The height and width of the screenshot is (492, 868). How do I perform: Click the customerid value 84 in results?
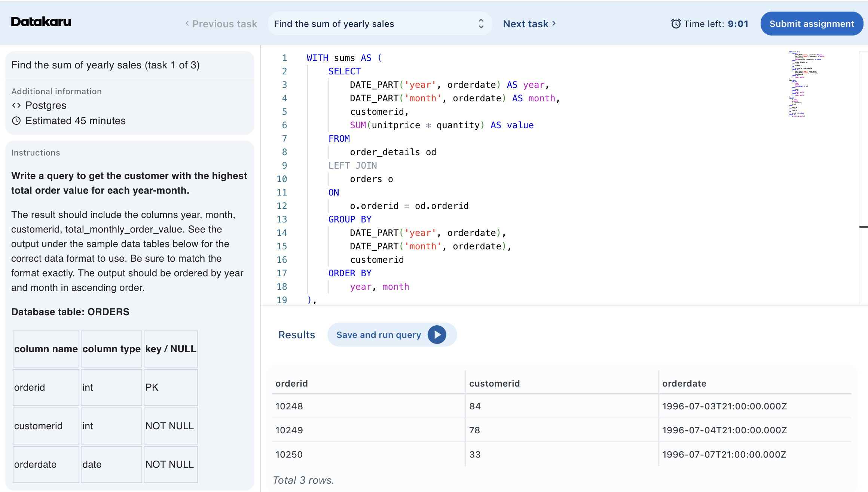(x=475, y=406)
